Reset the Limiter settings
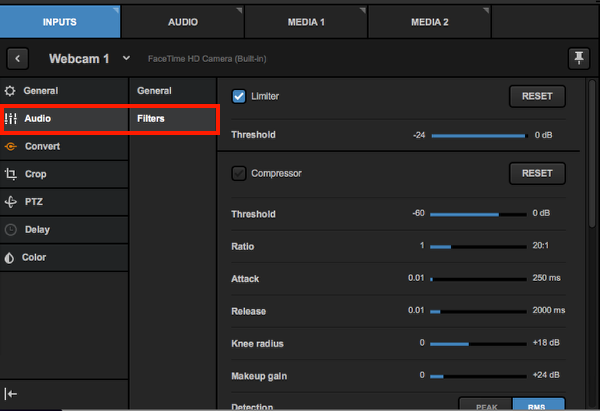Viewport: 600px width, 411px height. click(537, 96)
